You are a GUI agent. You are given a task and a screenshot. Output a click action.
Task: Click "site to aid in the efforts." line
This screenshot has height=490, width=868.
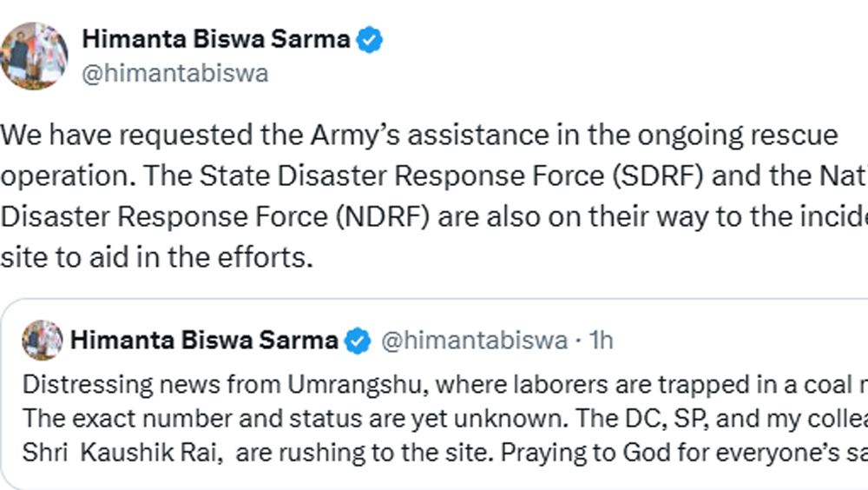click(x=156, y=256)
